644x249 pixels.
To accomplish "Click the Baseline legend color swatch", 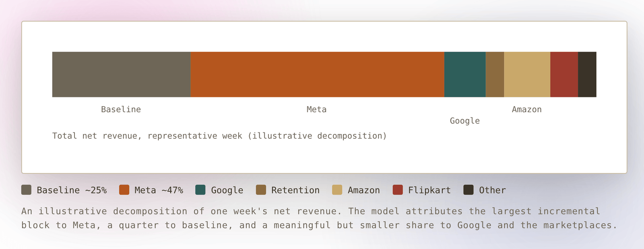I will 26,190.
